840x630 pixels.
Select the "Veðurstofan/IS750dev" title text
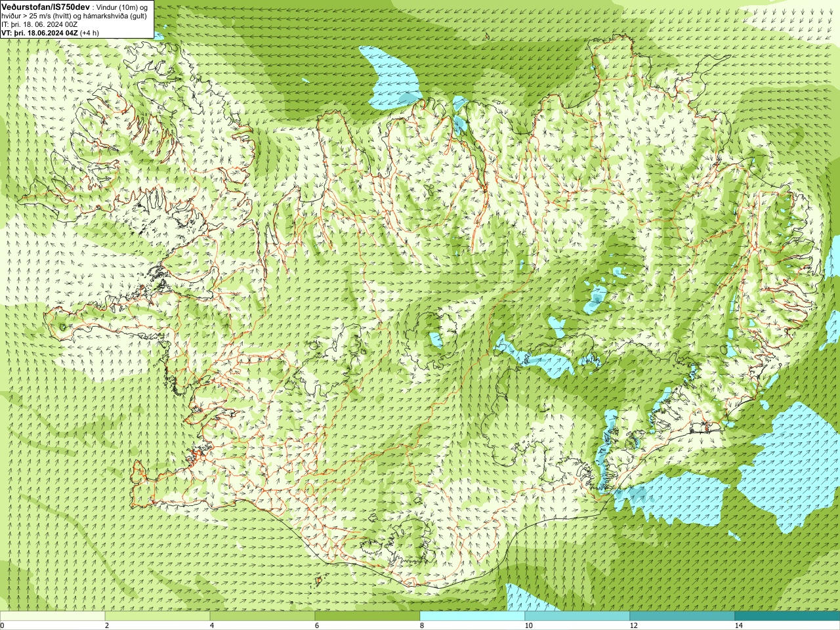[x=45, y=7]
